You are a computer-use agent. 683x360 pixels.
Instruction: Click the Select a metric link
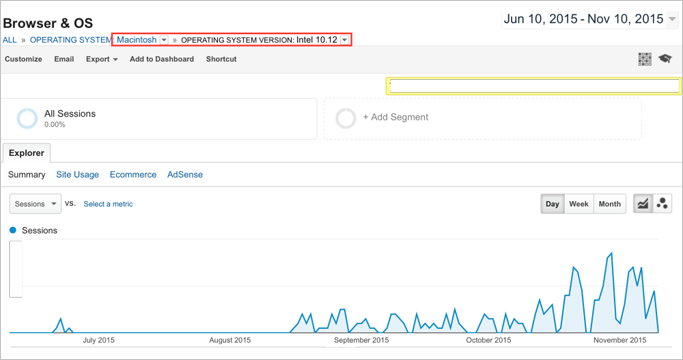tap(108, 204)
